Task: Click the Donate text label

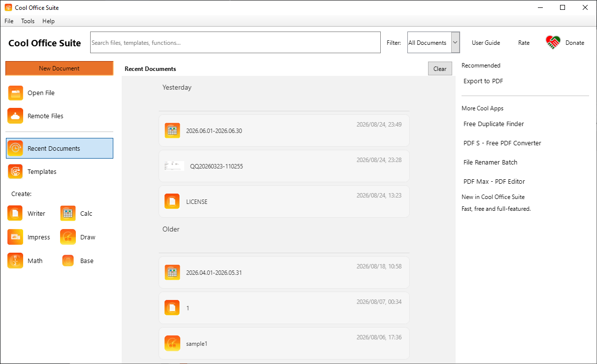Action: coord(575,43)
